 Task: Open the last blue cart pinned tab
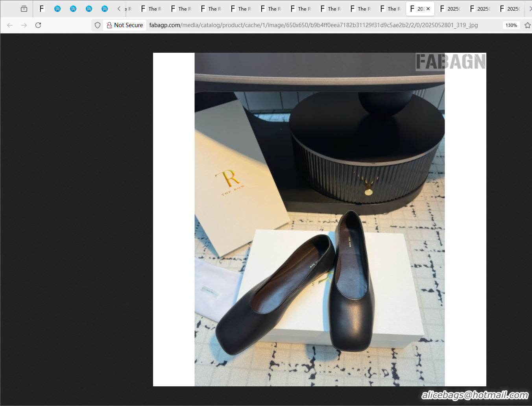click(x=104, y=9)
